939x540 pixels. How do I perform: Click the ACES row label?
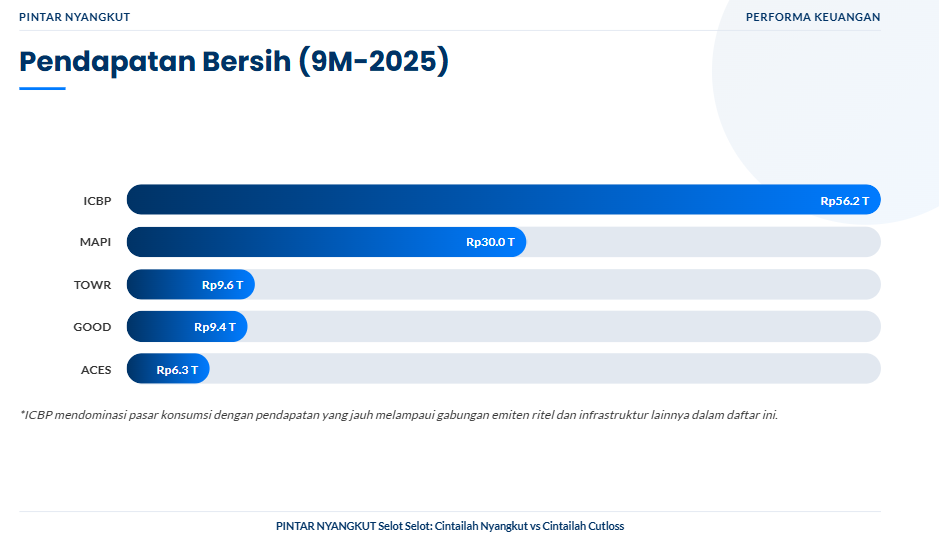point(96,370)
